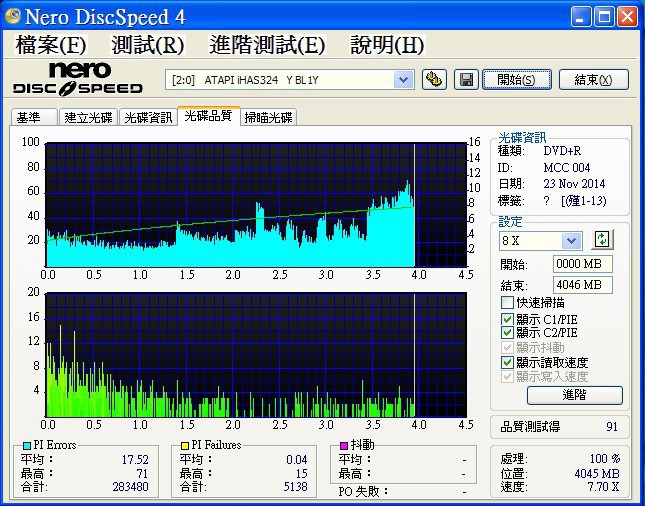Image resolution: width=645 pixels, height=506 pixels.
Task: Open the 檔案(F) menu
Action: click(x=51, y=45)
